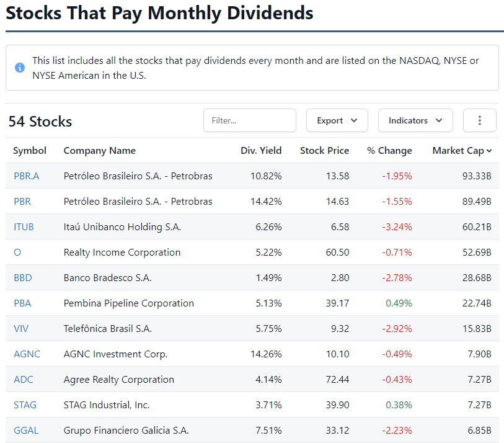Click the STAG Industrial ticker link
The image size is (504, 443).
pos(25,405)
